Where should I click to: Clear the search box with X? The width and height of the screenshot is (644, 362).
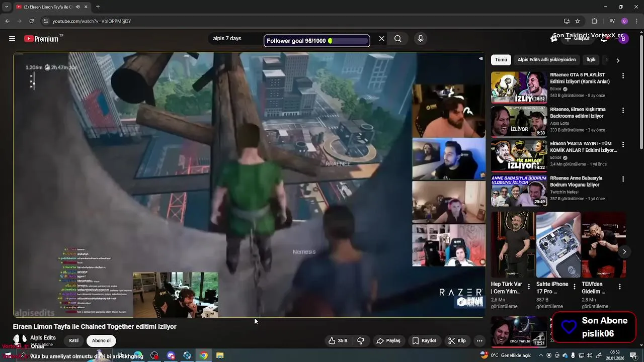[381, 39]
